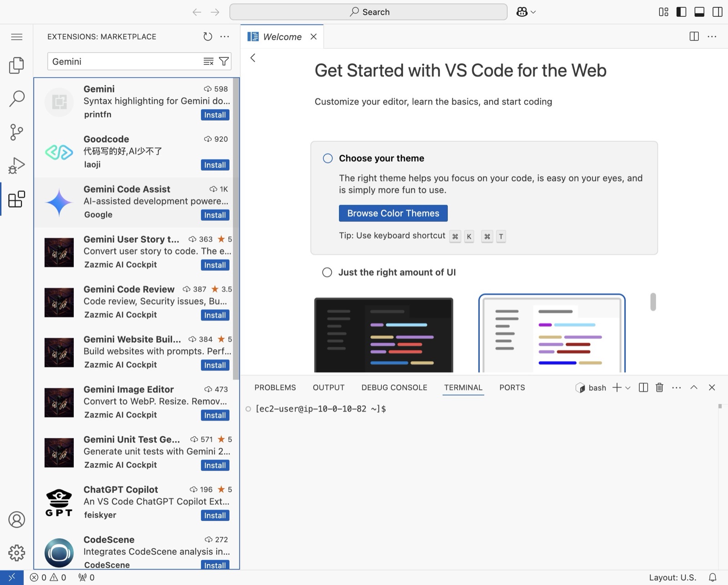
Task: Open the Search view in activity bar
Action: click(17, 99)
